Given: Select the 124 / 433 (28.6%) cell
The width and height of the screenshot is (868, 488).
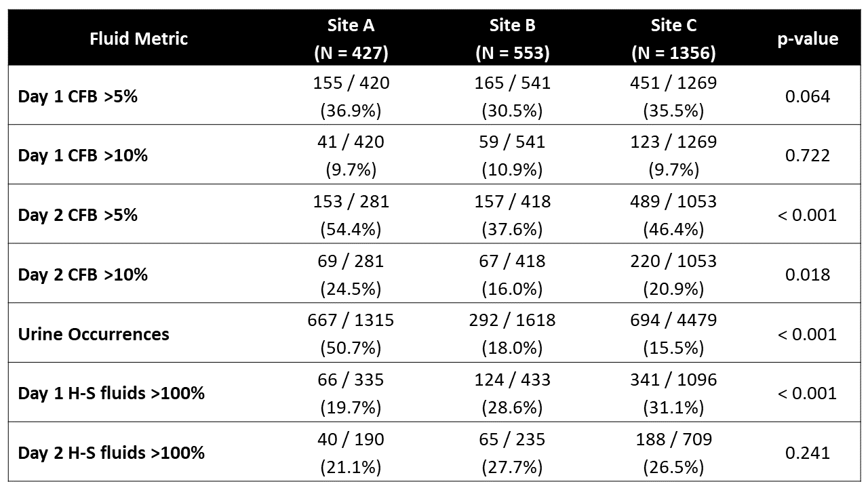Looking at the screenshot, I should (x=512, y=393).
